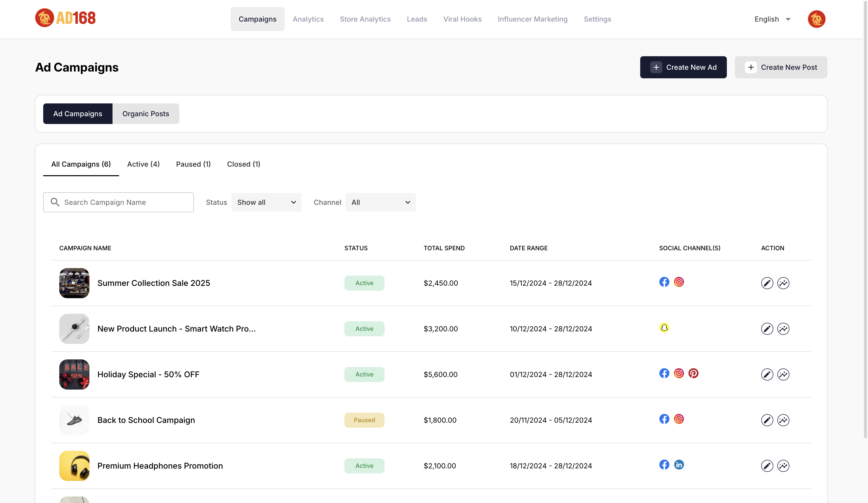View analytics for Summer Collection Sale 2025
The width and height of the screenshot is (868, 503).
[783, 283]
